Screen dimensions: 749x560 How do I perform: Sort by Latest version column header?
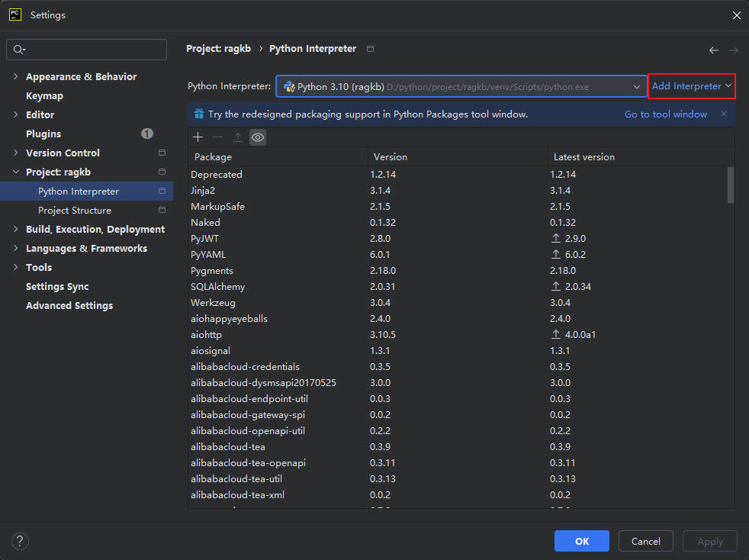[641, 156]
